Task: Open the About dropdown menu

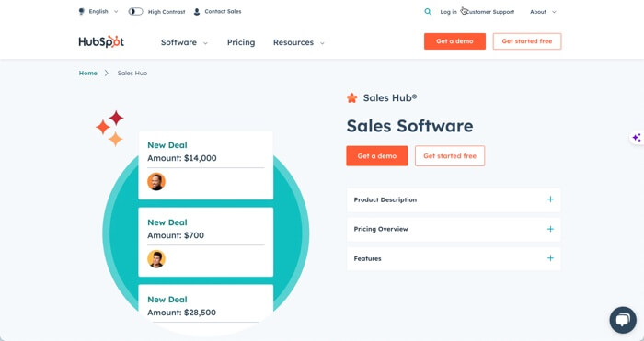Action: pyautogui.click(x=543, y=12)
